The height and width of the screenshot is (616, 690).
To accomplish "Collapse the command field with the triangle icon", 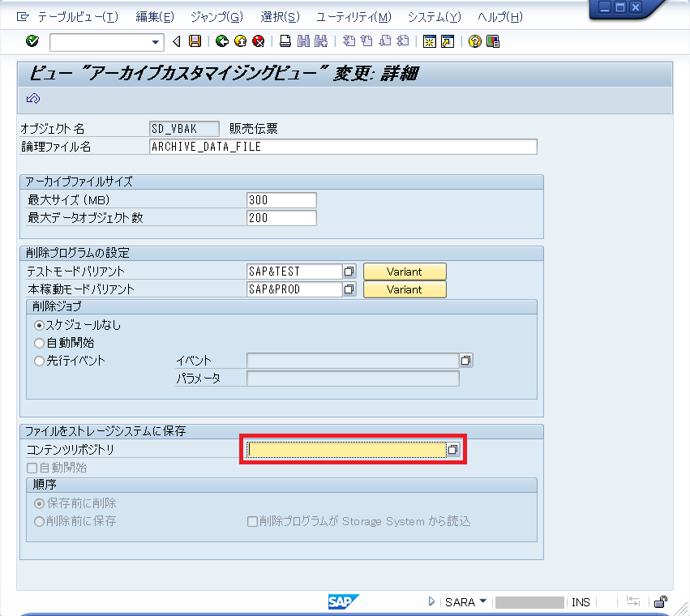I will (x=177, y=42).
